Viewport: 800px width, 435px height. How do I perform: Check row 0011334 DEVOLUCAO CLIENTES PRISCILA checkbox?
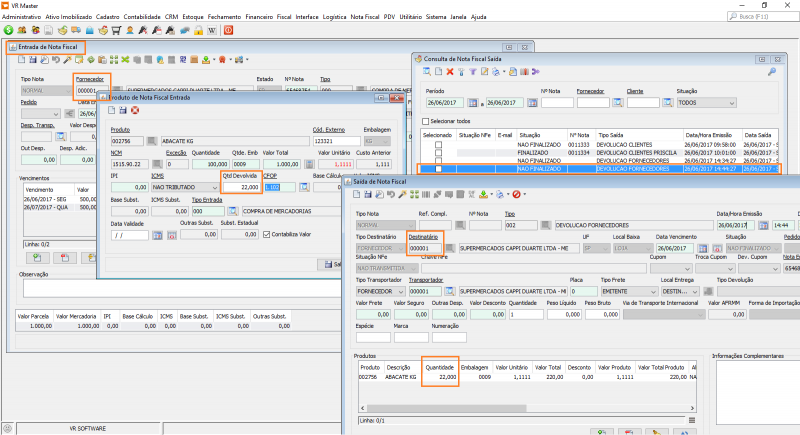pos(438,153)
